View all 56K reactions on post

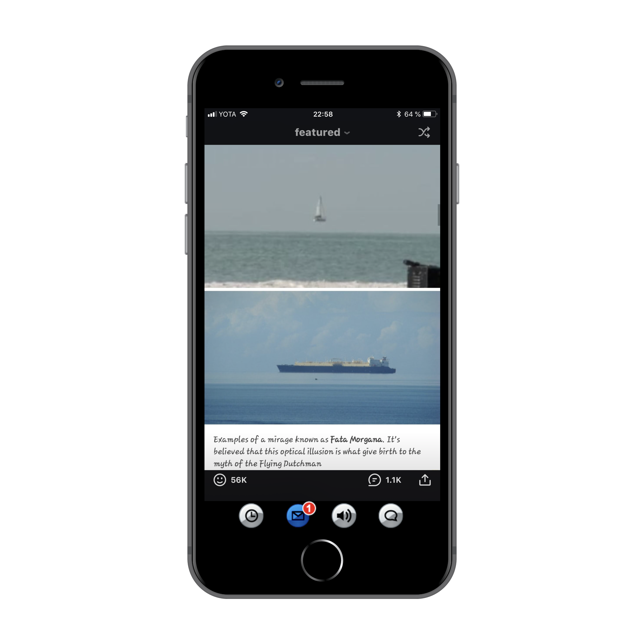[x=226, y=478]
